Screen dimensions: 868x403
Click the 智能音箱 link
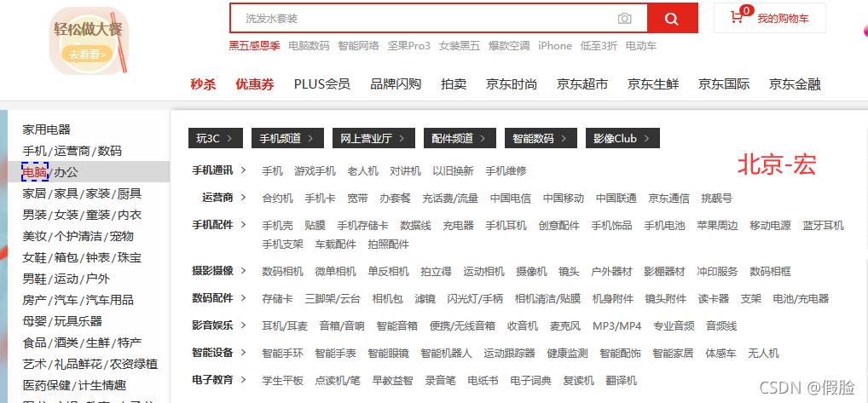pos(397,325)
